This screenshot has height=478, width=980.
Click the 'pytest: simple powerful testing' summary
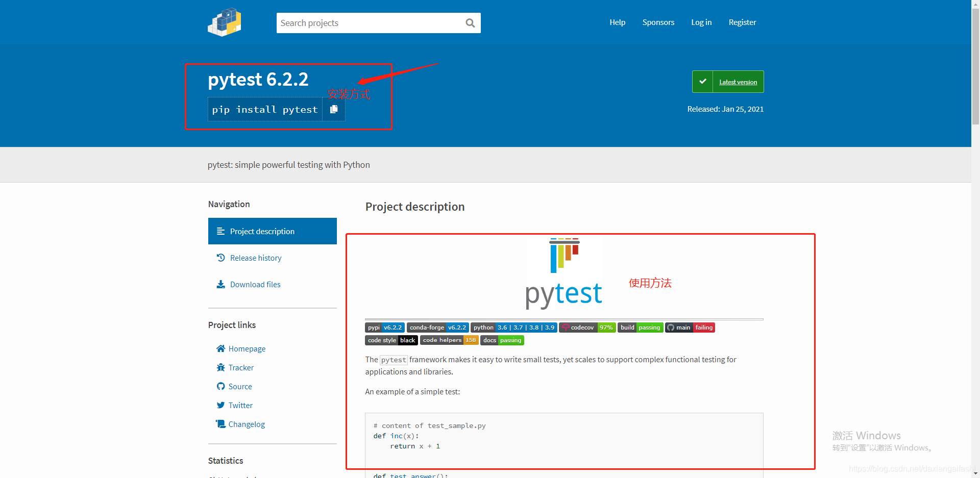click(289, 165)
